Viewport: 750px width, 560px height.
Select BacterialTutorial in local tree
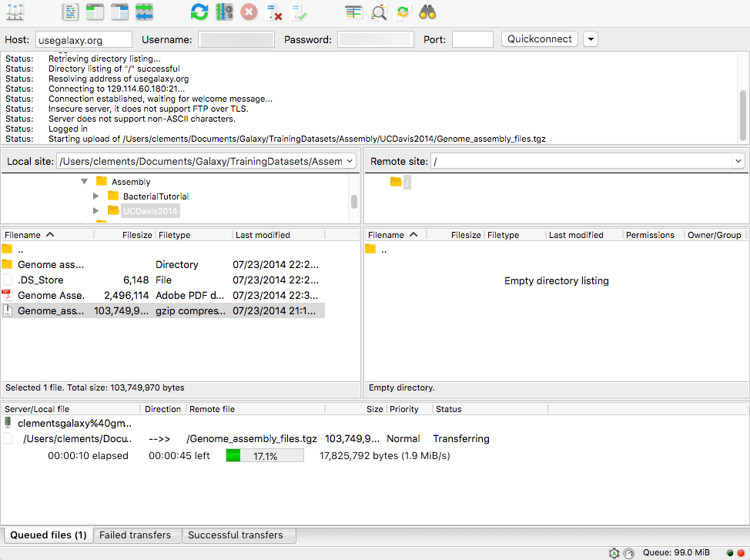tap(156, 196)
